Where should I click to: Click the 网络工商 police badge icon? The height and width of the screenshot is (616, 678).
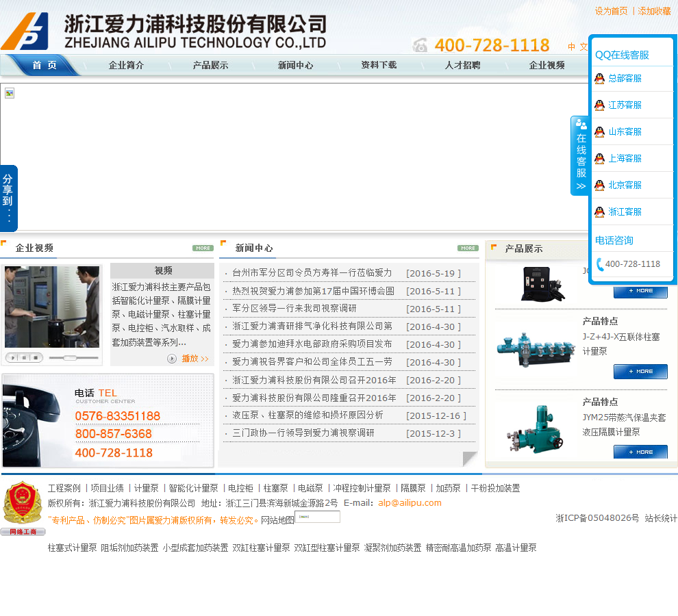[x=23, y=509]
